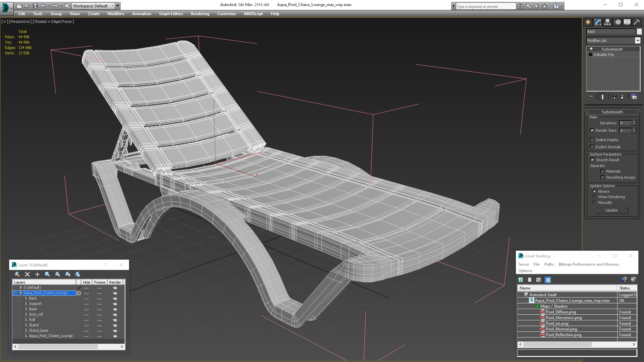This screenshot has height=362, width=644.
Task: Redo the action via arrow icon
Action: coord(55,6)
